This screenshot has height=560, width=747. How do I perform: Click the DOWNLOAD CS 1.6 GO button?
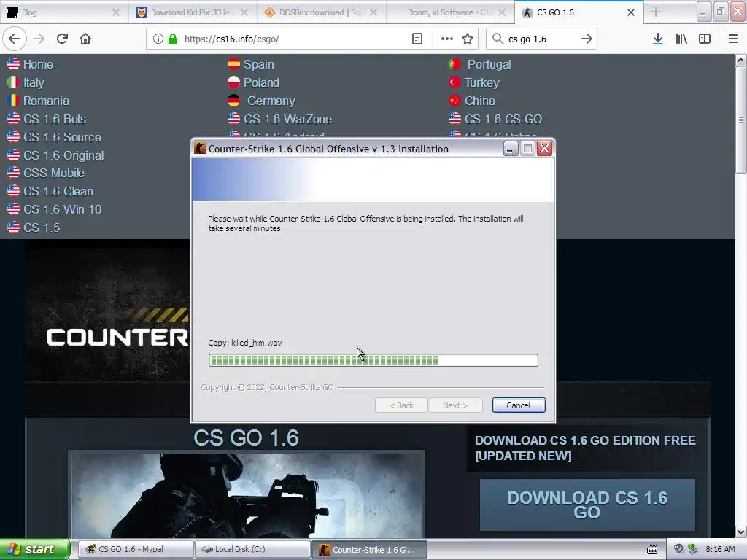587,505
